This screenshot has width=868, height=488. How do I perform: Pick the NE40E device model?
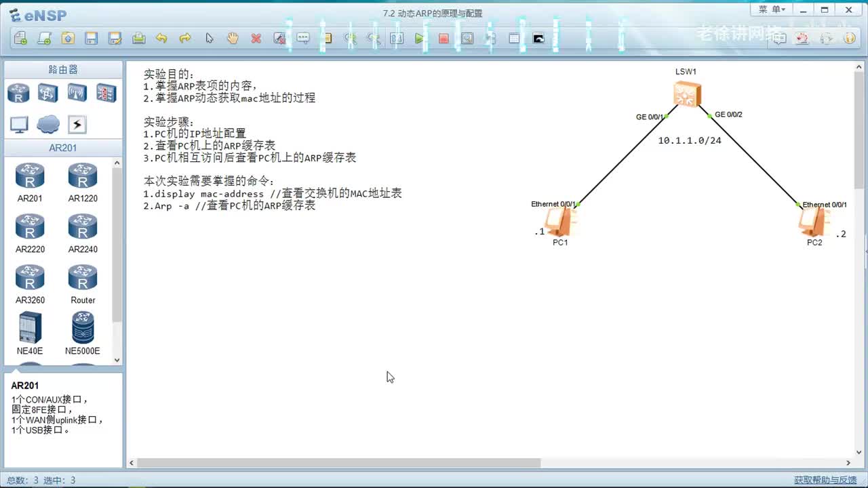30,333
